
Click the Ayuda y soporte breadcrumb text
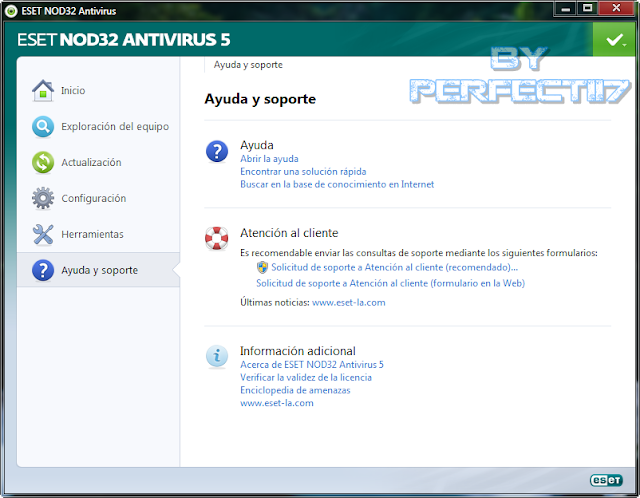pos(248,65)
